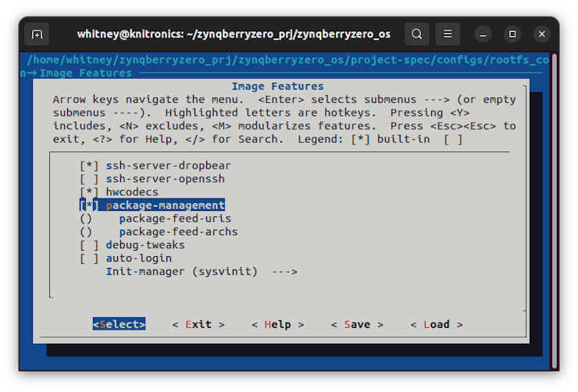This screenshot has width=578, height=392.
Task: Minimize the terminal window
Action: (483, 34)
